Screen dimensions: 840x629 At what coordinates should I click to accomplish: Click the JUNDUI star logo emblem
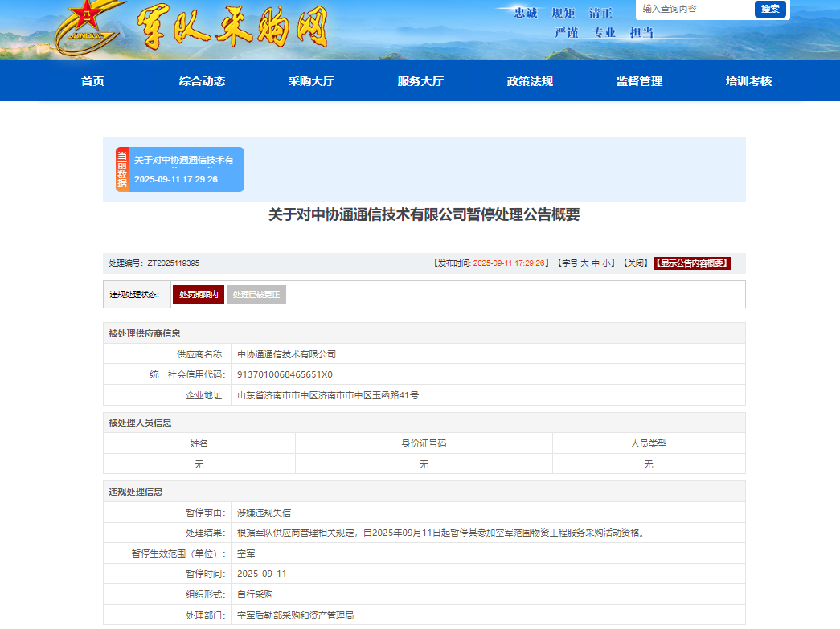[x=88, y=27]
